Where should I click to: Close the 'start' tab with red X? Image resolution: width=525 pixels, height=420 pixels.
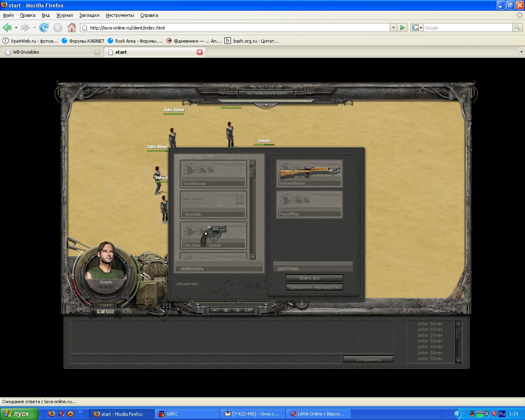[200, 52]
